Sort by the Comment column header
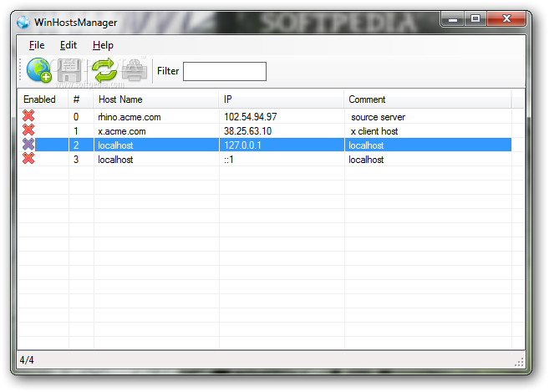The height and width of the screenshot is (392, 549). coord(428,99)
